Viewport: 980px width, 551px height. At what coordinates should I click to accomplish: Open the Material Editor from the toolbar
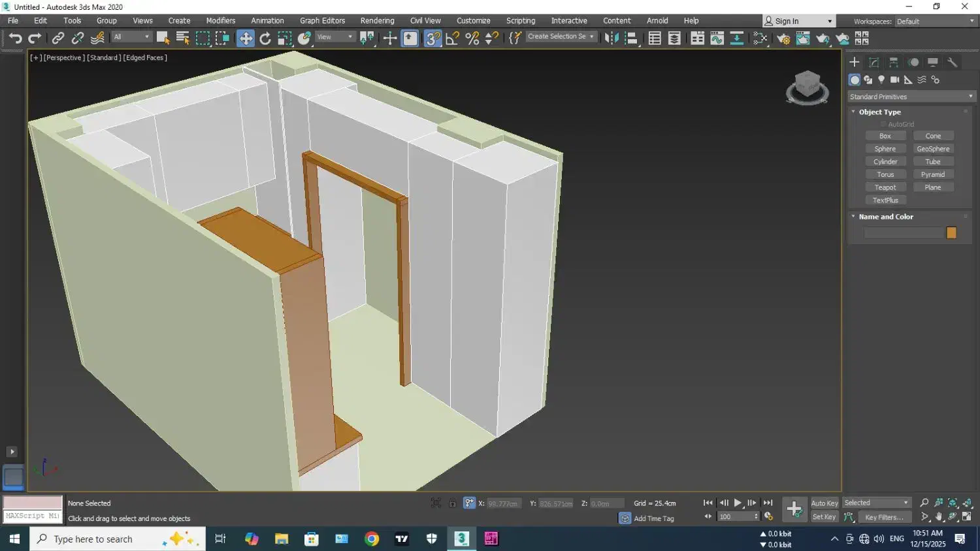(760, 39)
